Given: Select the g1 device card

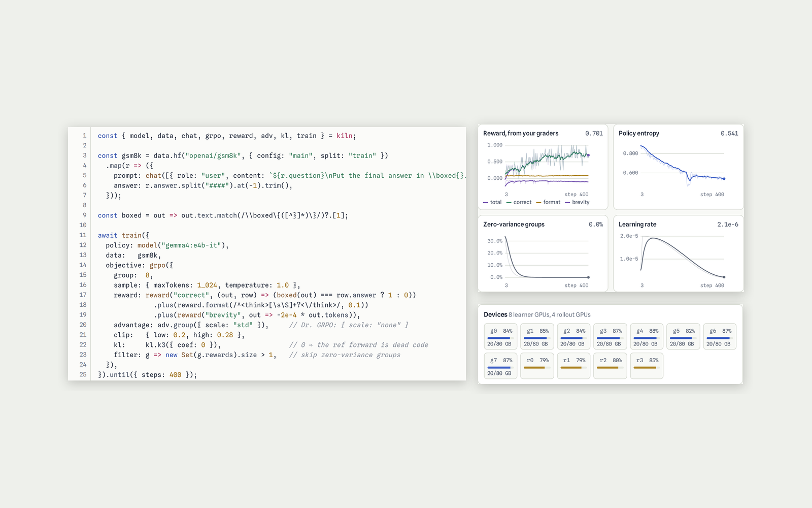Looking at the screenshot, I should point(537,337).
